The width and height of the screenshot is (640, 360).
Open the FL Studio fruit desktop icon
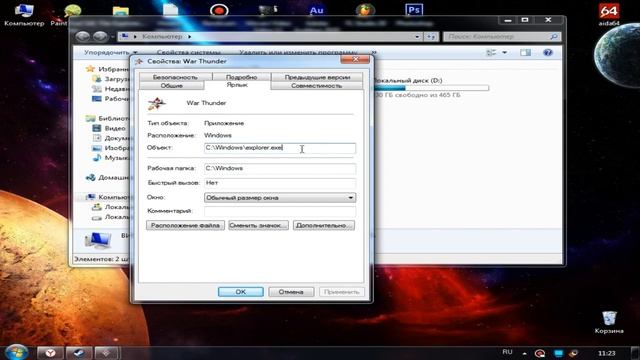coord(365,10)
